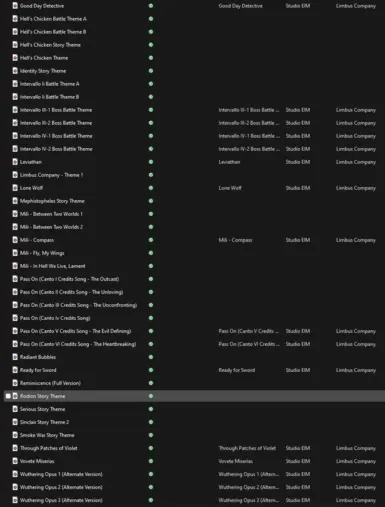
Task: Click Studio EIM artist cell in Leviathan row
Action: click(298, 162)
